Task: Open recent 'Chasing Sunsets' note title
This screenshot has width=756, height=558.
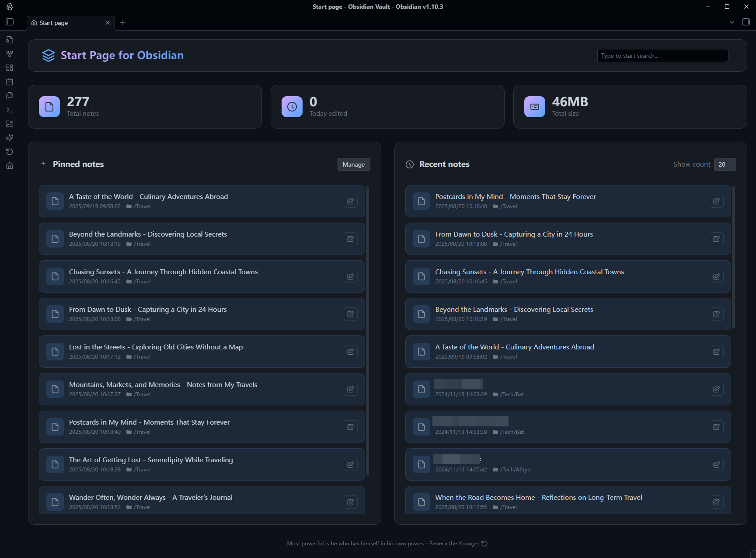Action: tap(530, 272)
